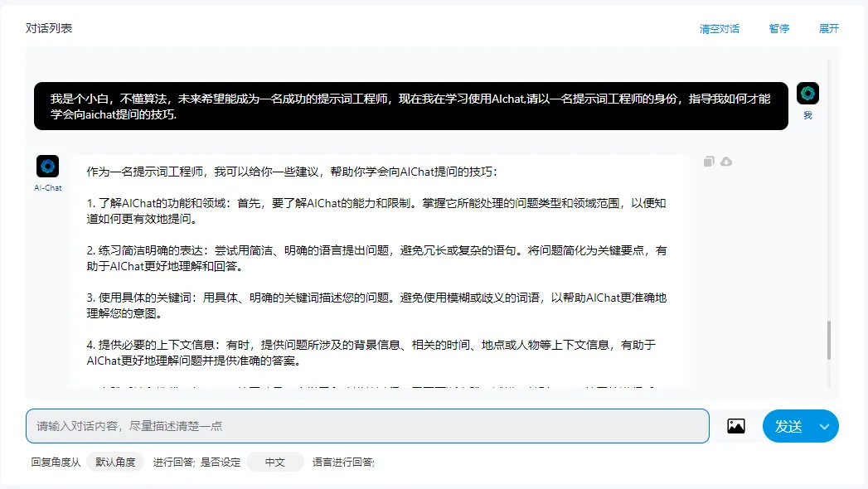Click the 我 label under user avatar
This screenshot has height=489, width=868.
(807, 115)
